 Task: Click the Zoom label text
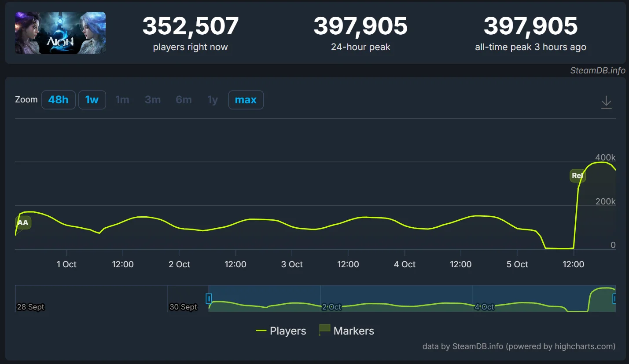(x=26, y=100)
